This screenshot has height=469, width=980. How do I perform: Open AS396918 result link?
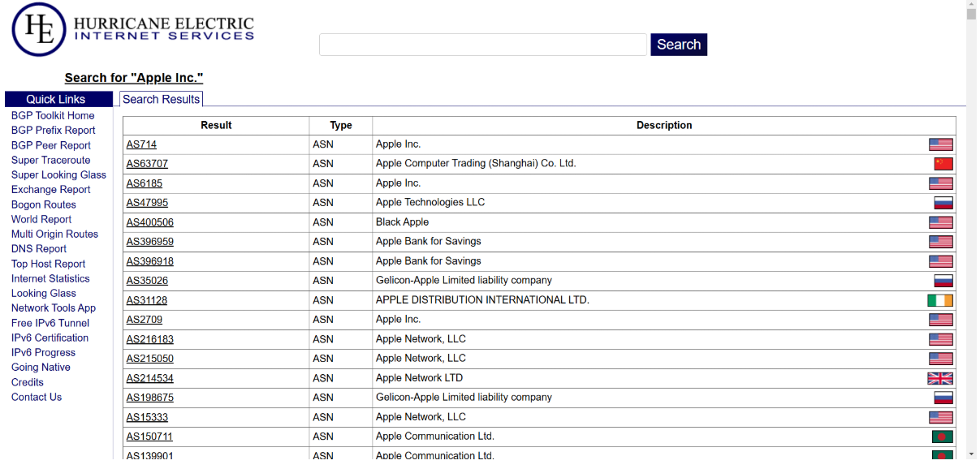pos(150,261)
